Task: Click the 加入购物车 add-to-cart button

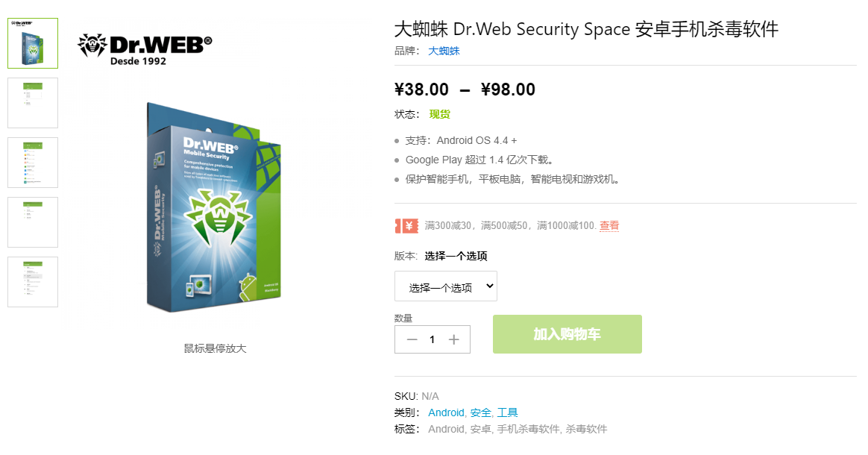Action: (567, 334)
